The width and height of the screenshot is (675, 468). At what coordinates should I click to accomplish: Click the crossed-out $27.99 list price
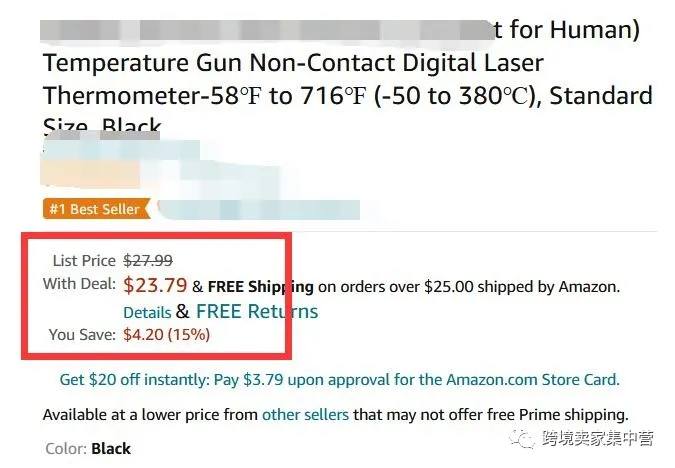(148, 260)
